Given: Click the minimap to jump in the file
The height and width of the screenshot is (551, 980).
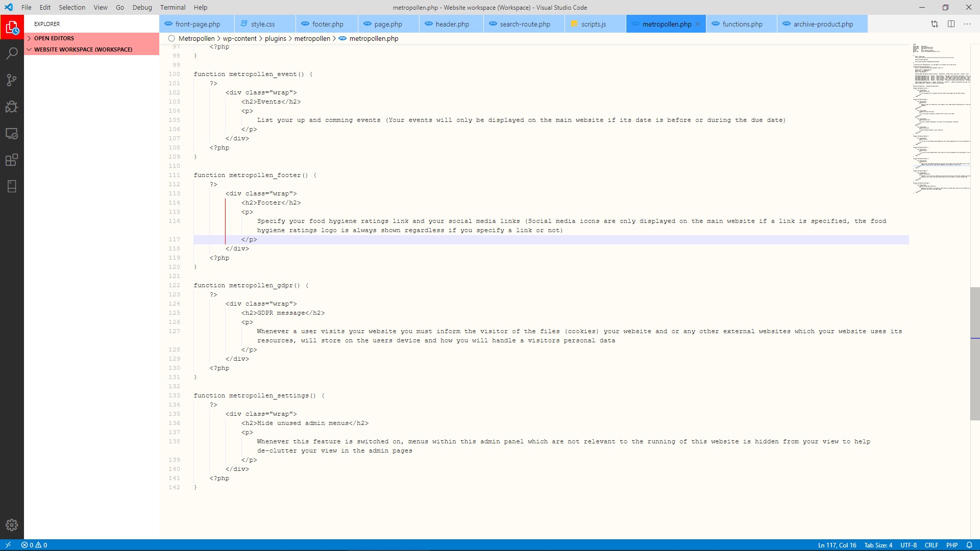Looking at the screenshot, I should click(x=942, y=117).
